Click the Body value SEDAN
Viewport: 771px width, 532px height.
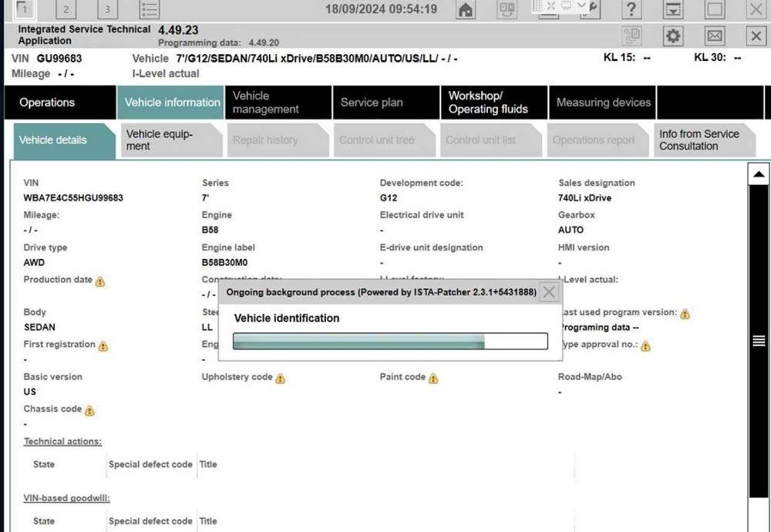[x=39, y=327]
